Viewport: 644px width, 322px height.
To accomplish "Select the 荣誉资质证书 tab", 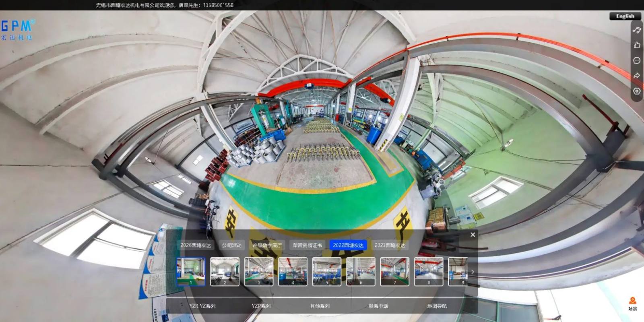I will [307, 245].
